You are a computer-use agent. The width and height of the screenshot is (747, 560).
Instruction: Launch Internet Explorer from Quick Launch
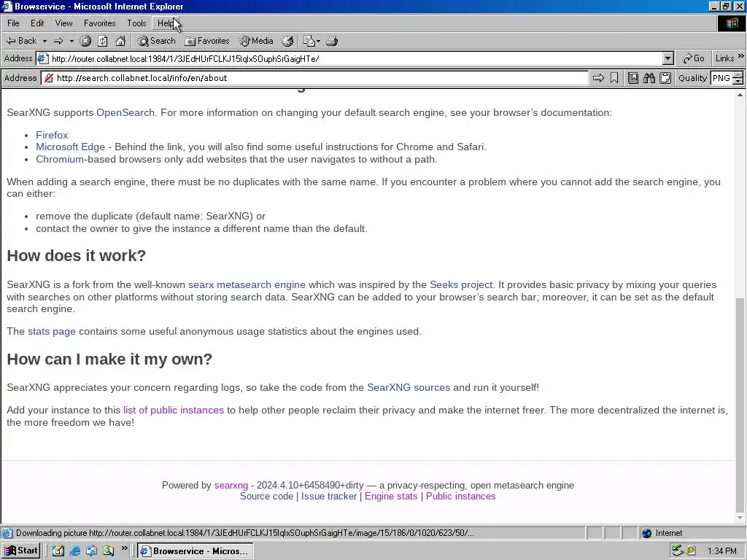75,551
